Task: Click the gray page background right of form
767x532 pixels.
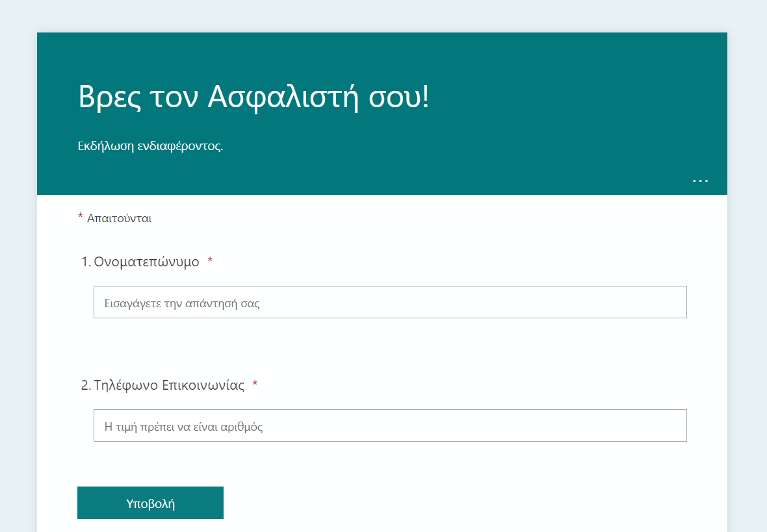Action: (747, 260)
